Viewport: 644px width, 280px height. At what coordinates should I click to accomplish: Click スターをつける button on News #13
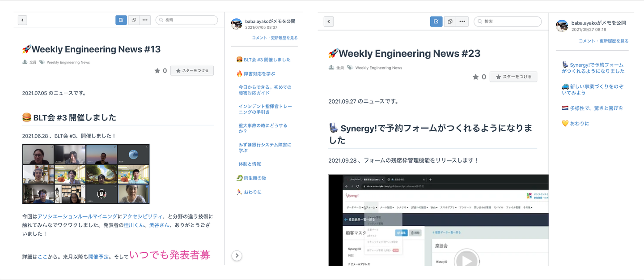click(x=192, y=71)
